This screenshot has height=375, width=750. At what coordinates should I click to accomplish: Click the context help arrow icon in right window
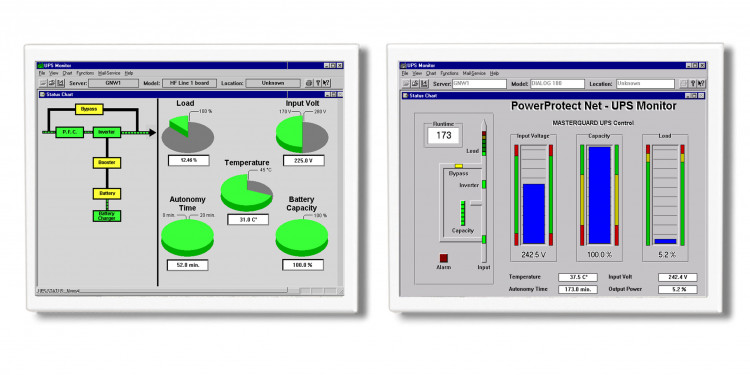coord(701,84)
